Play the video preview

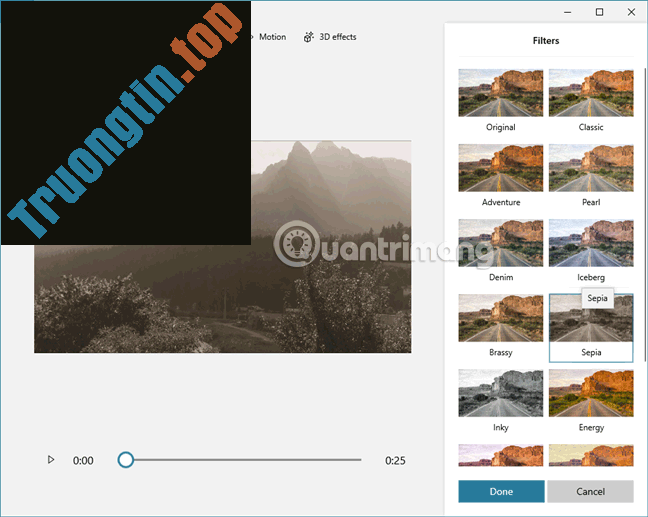(x=51, y=460)
